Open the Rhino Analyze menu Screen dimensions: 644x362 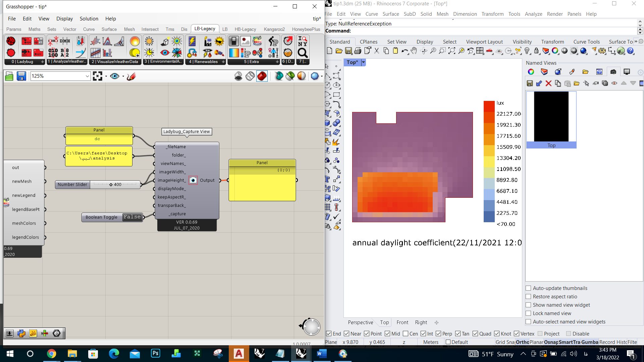[533, 14]
